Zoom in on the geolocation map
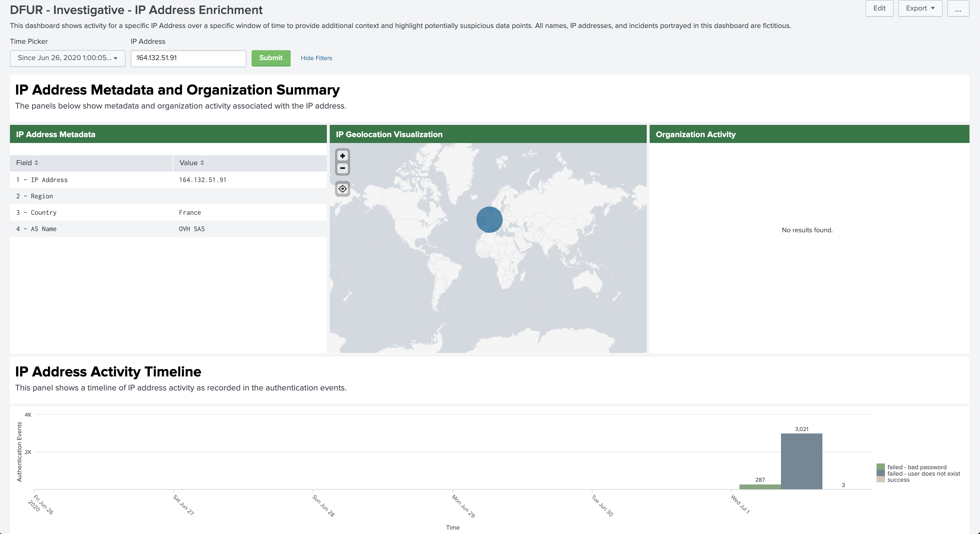 (x=342, y=156)
